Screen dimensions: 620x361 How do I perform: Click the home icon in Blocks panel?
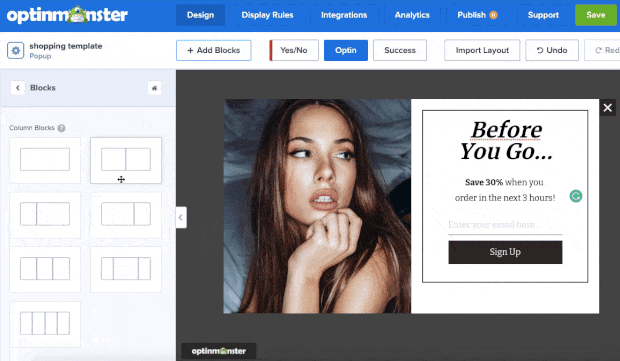[x=155, y=88]
